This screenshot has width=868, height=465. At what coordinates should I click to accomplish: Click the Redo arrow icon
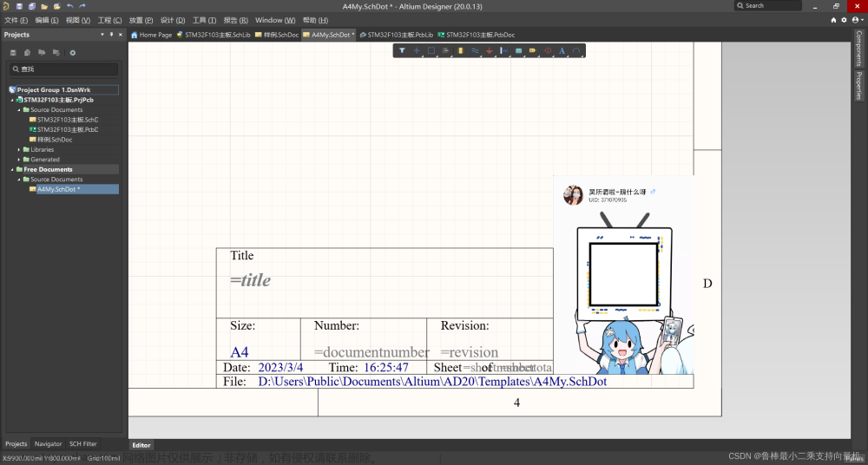pos(82,6)
